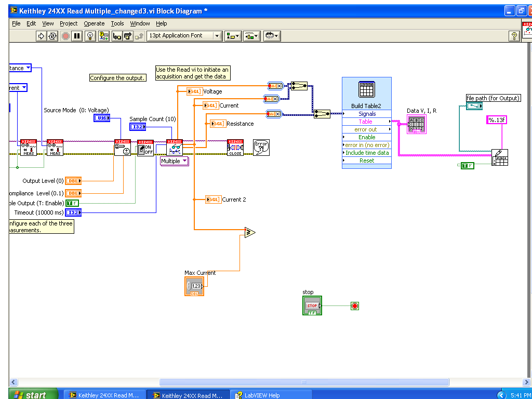Click the Signals input of Build Table2
The height and width of the screenshot is (399, 532).
click(x=366, y=114)
